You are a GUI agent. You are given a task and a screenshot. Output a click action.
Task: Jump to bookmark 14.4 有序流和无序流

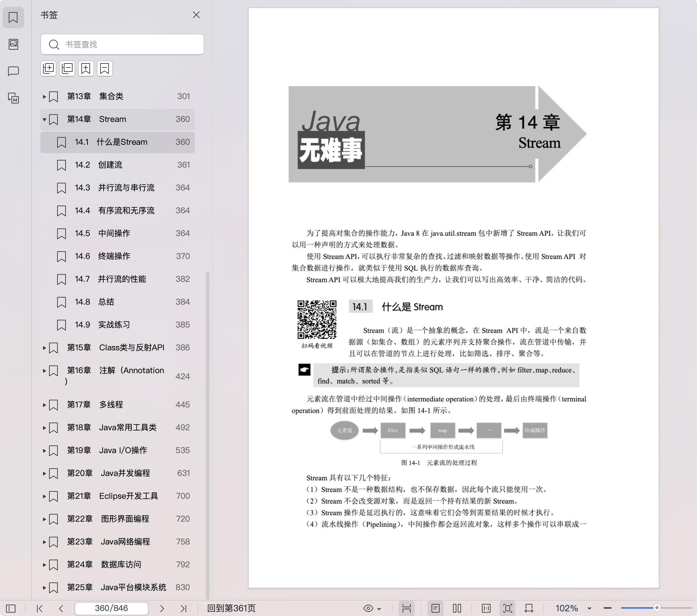118,211
